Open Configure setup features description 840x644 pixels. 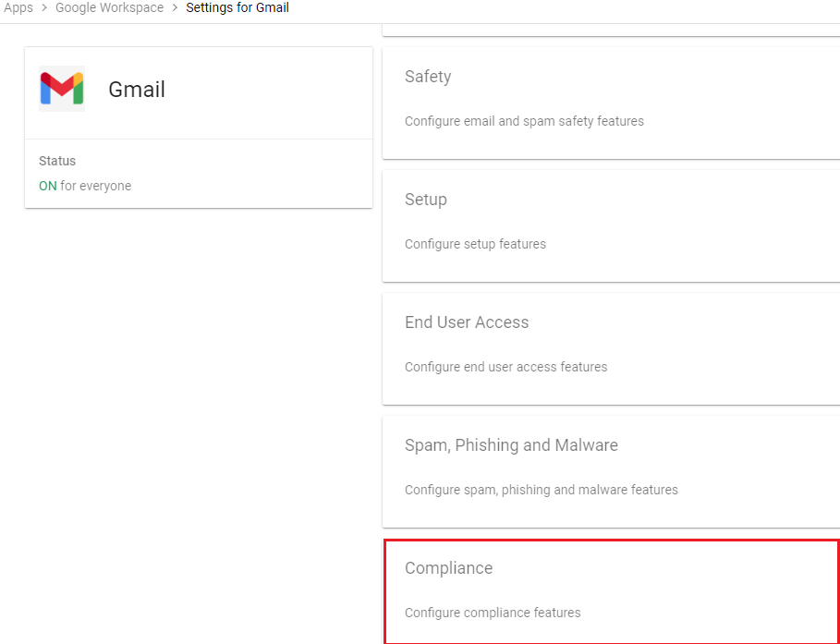(475, 244)
